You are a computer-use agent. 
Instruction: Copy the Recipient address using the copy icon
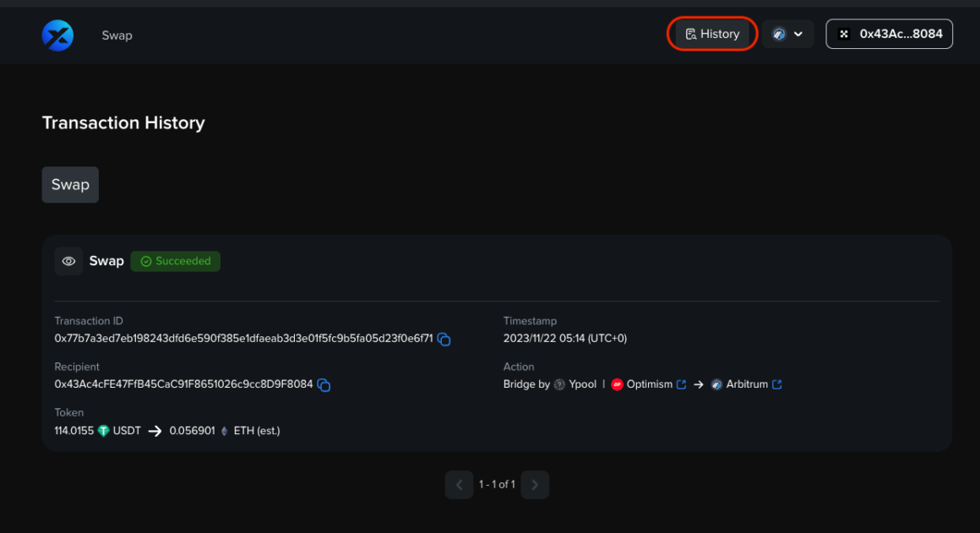(324, 385)
